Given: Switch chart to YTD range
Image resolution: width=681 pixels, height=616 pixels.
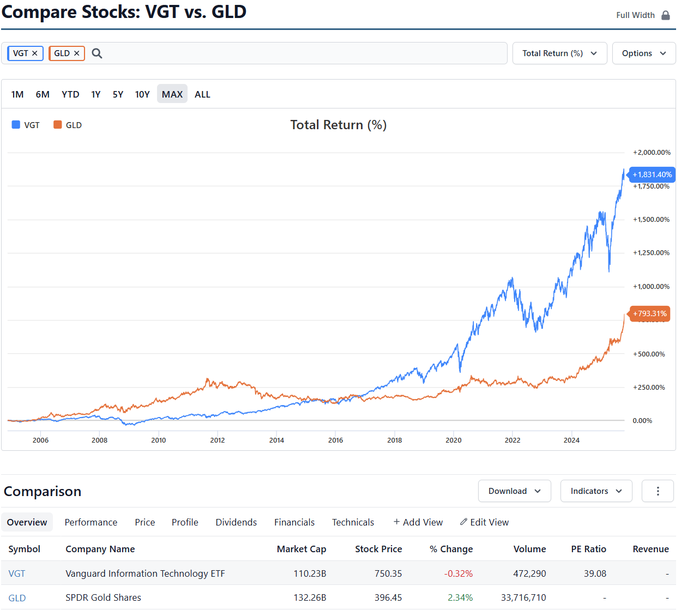Looking at the screenshot, I should 70,94.
